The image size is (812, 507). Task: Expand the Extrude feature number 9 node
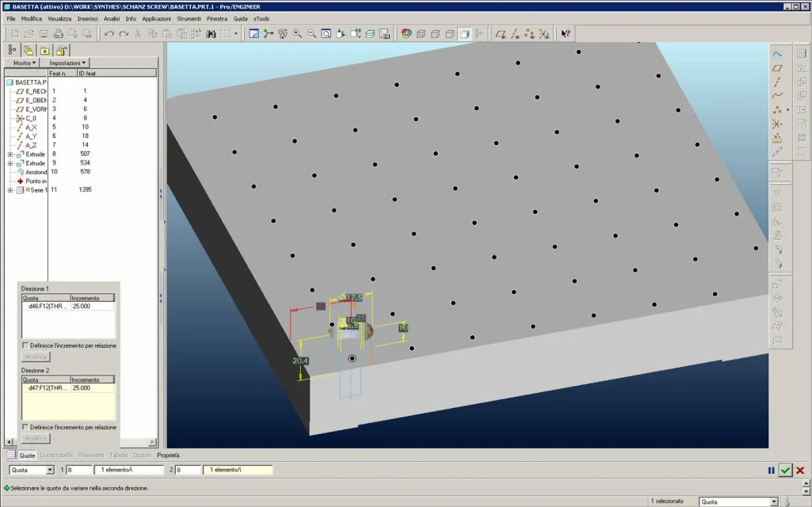click(10, 163)
